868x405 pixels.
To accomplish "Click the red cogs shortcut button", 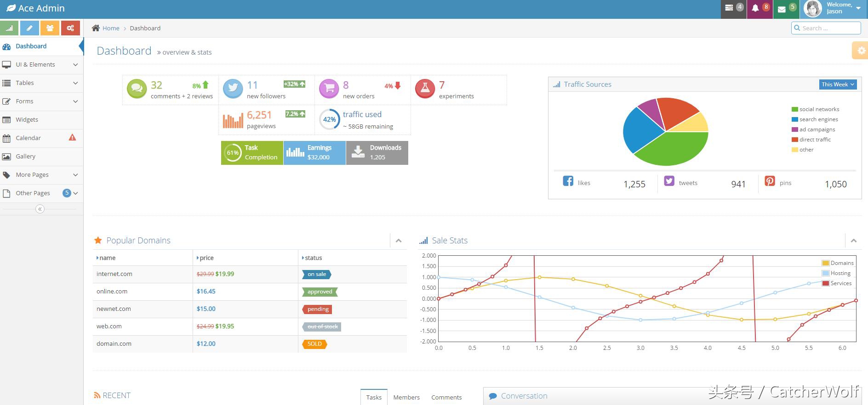I will [x=70, y=28].
